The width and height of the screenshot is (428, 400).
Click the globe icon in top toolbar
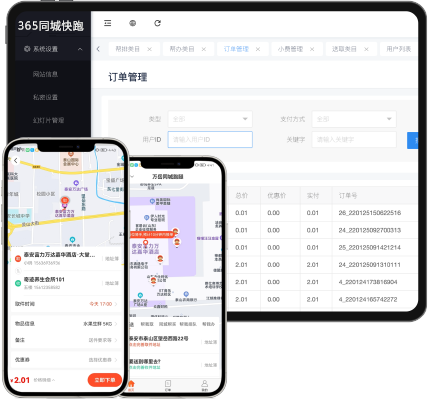133,23
